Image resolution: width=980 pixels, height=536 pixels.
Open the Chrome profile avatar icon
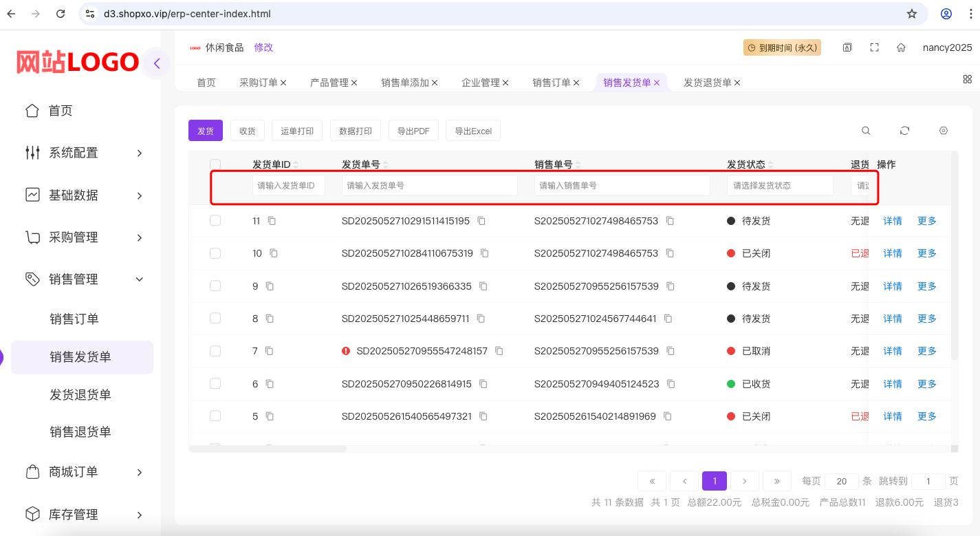(x=946, y=14)
